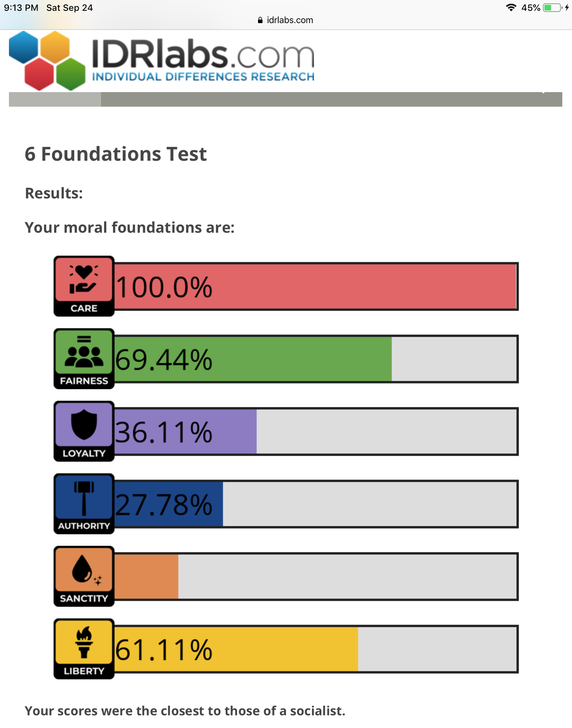Click the red Care 100.0% bar
The width and height of the screenshot is (572, 728).
[315, 286]
